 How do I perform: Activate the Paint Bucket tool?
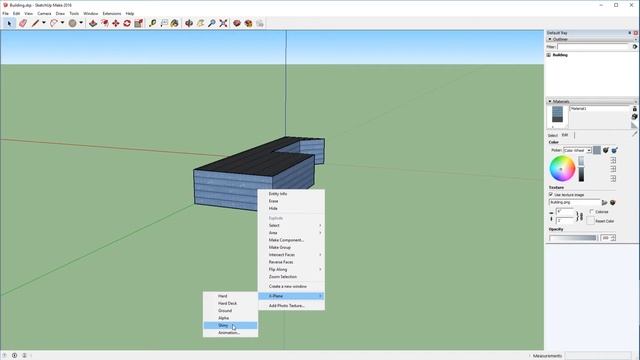tap(175, 23)
